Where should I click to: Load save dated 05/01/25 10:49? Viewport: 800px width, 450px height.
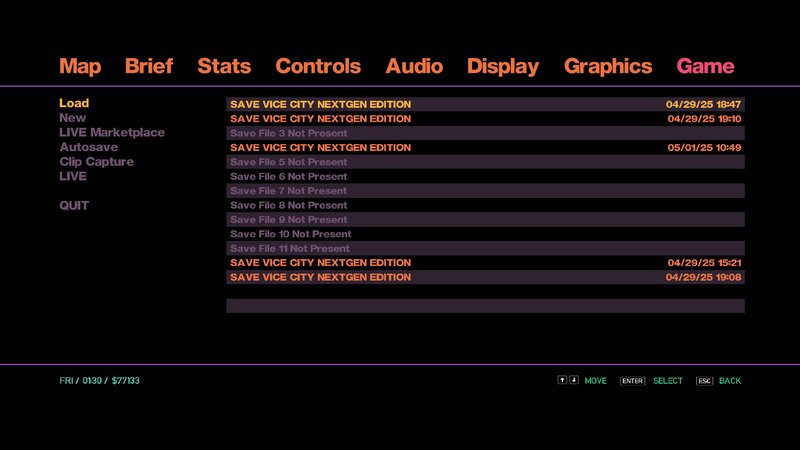pyautogui.click(x=485, y=147)
